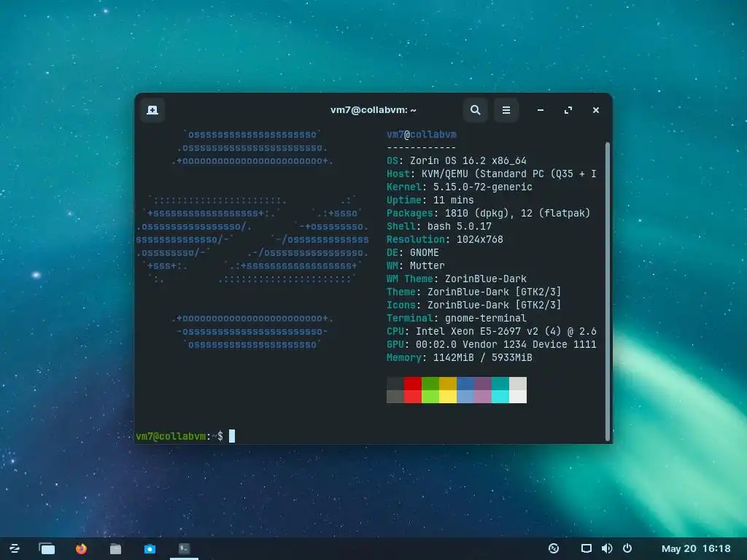Select the Terminal taskbar item

pyautogui.click(x=184, y=548)
